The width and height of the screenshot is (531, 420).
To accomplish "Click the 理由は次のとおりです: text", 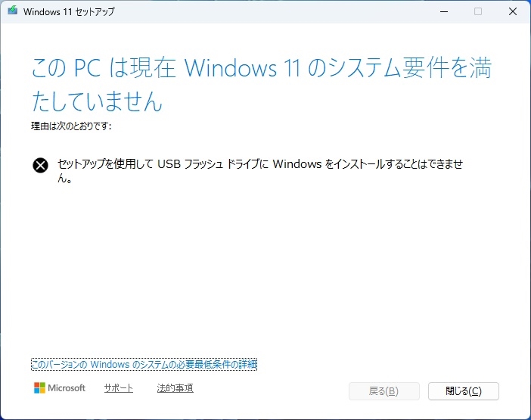I will [x=71, y=126].
